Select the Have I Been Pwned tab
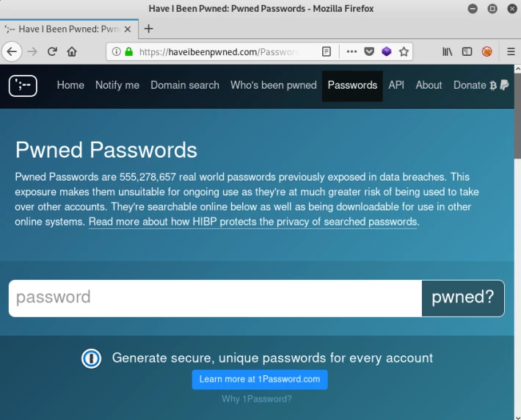This screenshot has height=420, width=521. (x=69, y=29)
